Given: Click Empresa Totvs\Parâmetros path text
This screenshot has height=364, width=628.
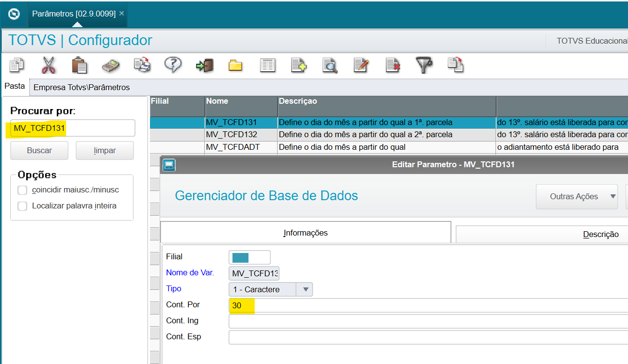Looking at the screenshot, I should [x=82, y=88].
